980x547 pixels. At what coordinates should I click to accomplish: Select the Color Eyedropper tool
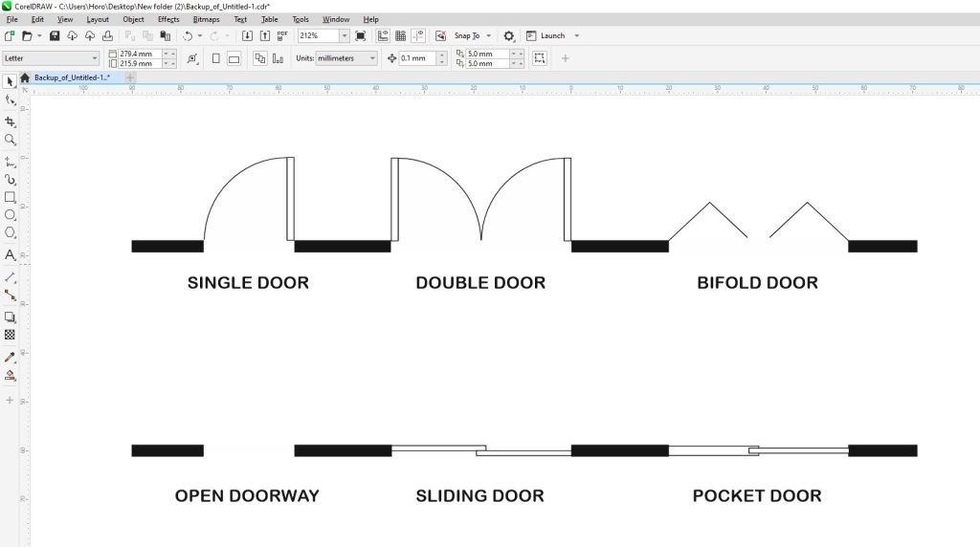tap(10, 357)
